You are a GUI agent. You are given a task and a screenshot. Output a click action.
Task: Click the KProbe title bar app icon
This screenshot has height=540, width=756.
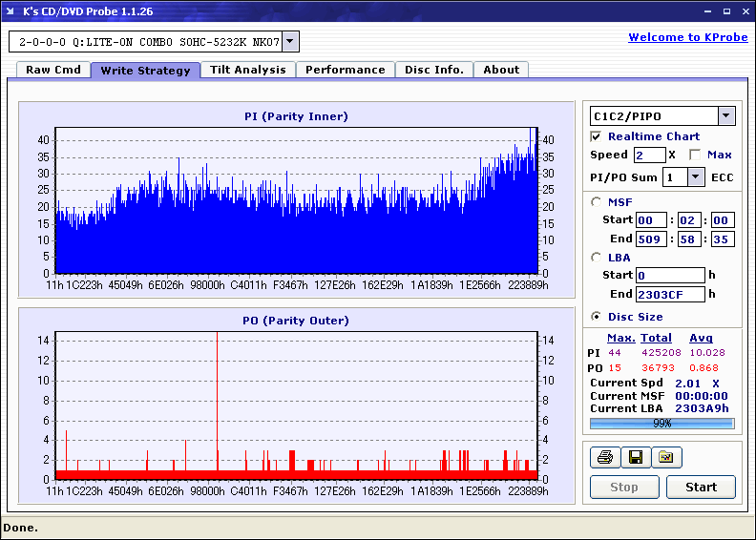[11, 11]
